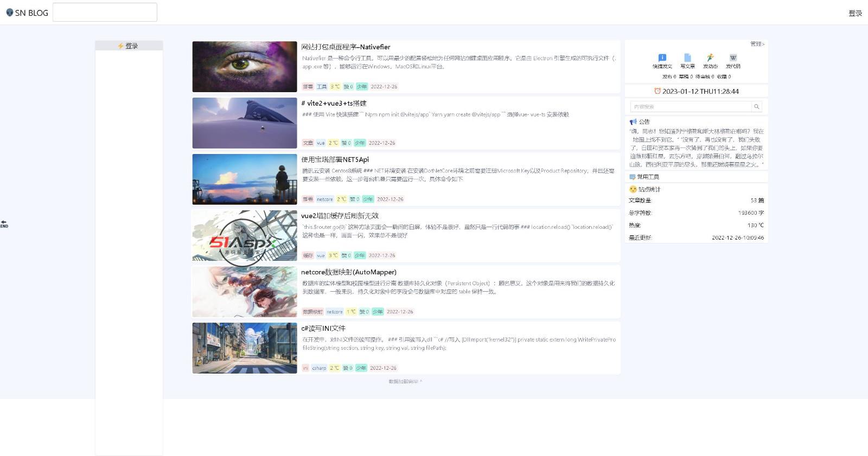
Task: Click the END arrow icon at left edge
Action: [x=4, y=224]
